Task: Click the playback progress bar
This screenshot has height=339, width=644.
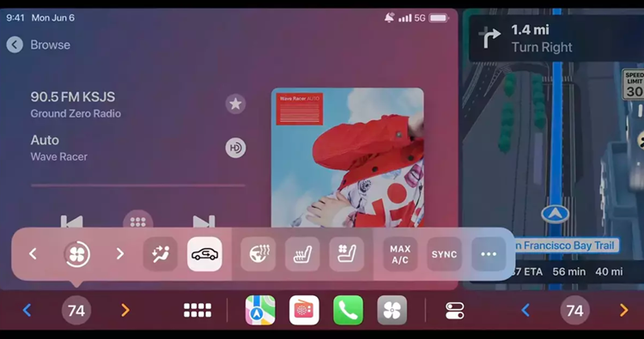Action: coord(138,185)
